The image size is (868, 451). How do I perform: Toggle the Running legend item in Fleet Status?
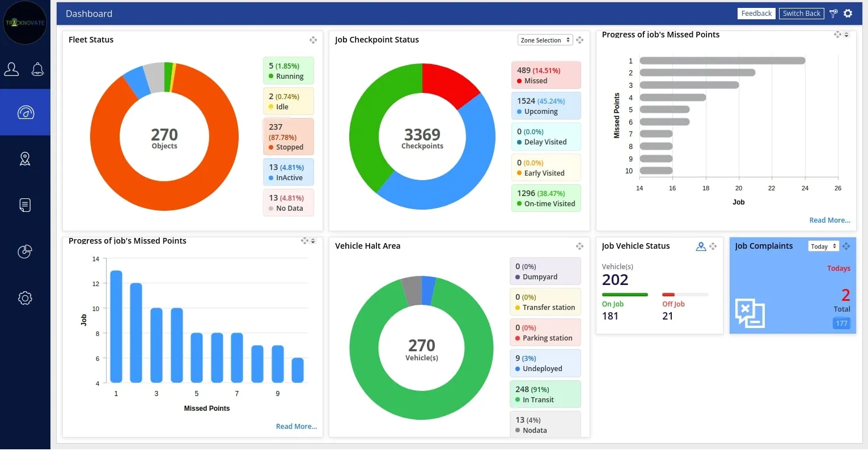tap(288, 71)
